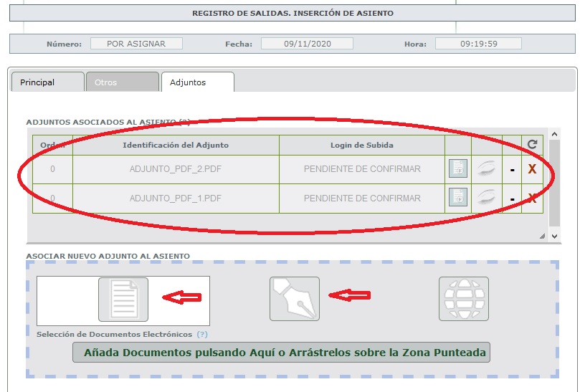Screen dimensions: 580x392
Task: Open the Principal tab
Action: click(48, 82)
